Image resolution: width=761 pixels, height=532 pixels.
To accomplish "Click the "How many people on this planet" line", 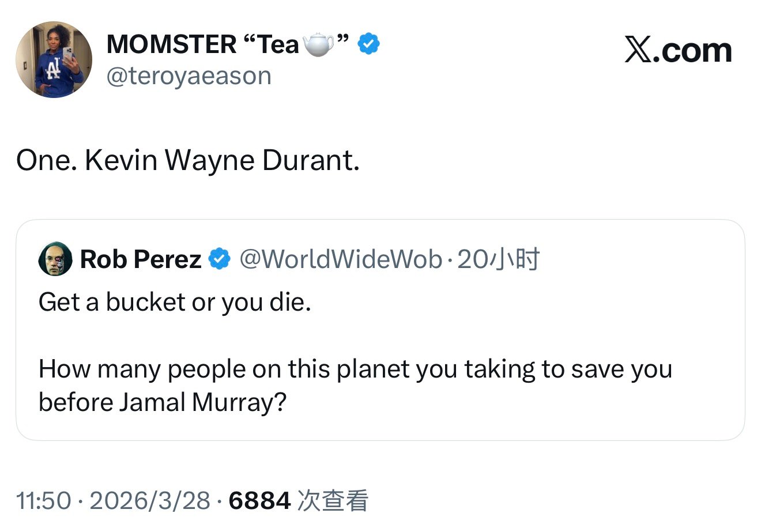I will coord(355,369).
